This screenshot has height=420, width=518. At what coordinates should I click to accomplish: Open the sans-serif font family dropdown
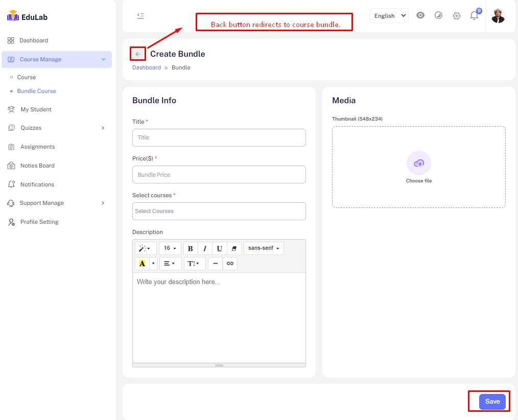[264, 248]
